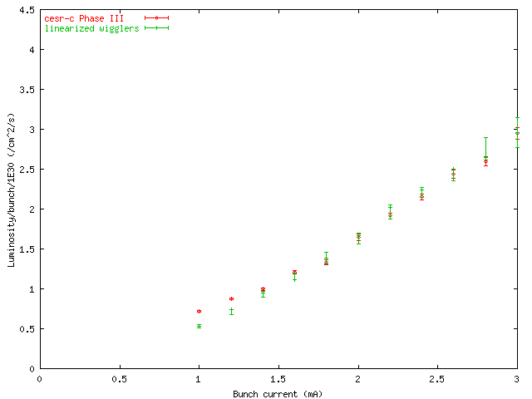
Task: Select the green legend error-bar sample marker
Action: pos(157,27)
